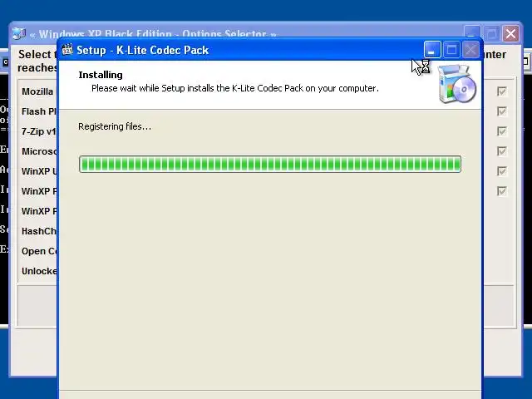
Task: Select the HashCh entry in Options Selector
Action: (39, 231)
